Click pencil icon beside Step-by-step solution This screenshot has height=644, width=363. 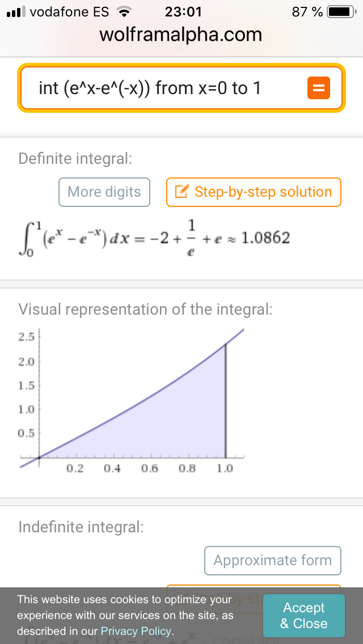(181, 192)
